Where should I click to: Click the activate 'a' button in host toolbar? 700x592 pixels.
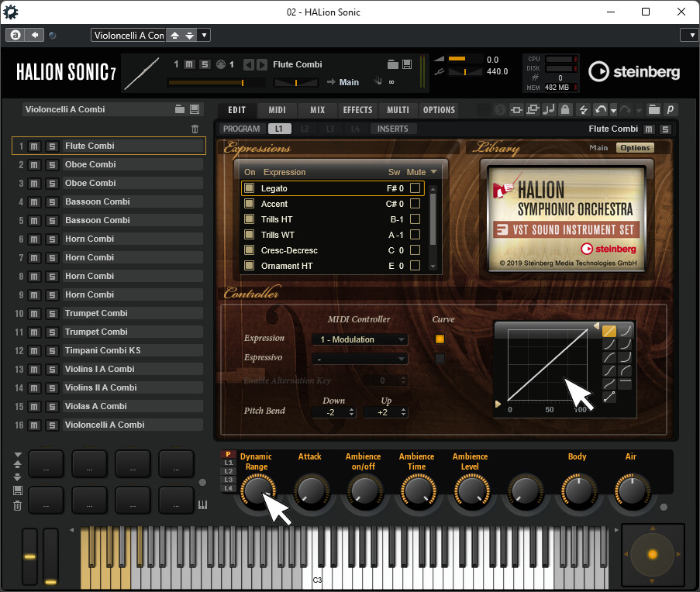16,35
